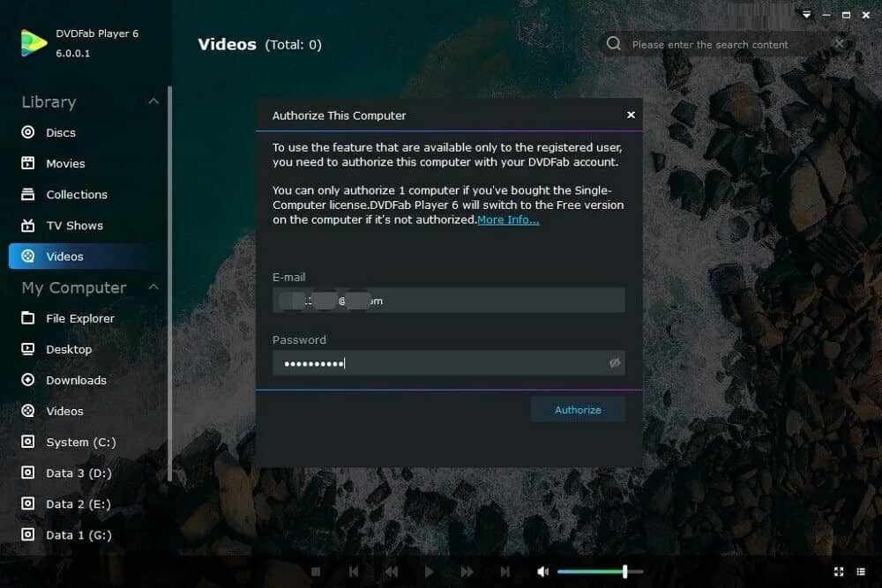Browse the Data 1 (G:) drive
The height and width of the screenshot is (588, 882).
click(x=78, y=534)
